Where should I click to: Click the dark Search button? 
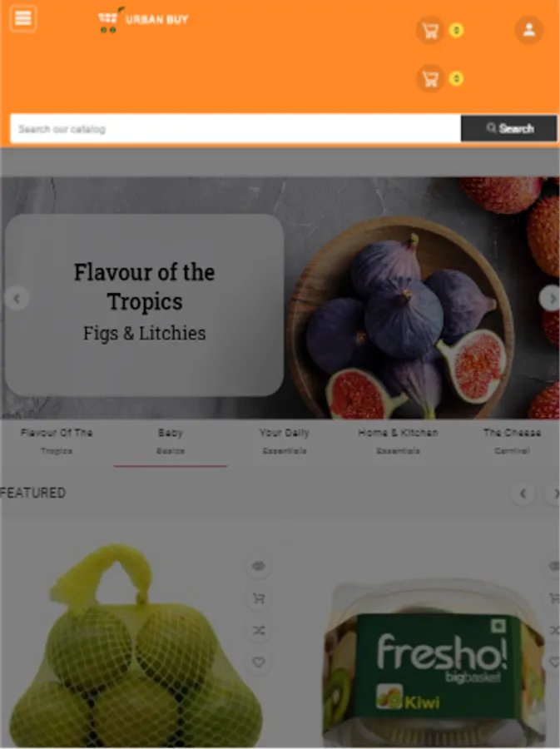point(509,128)
